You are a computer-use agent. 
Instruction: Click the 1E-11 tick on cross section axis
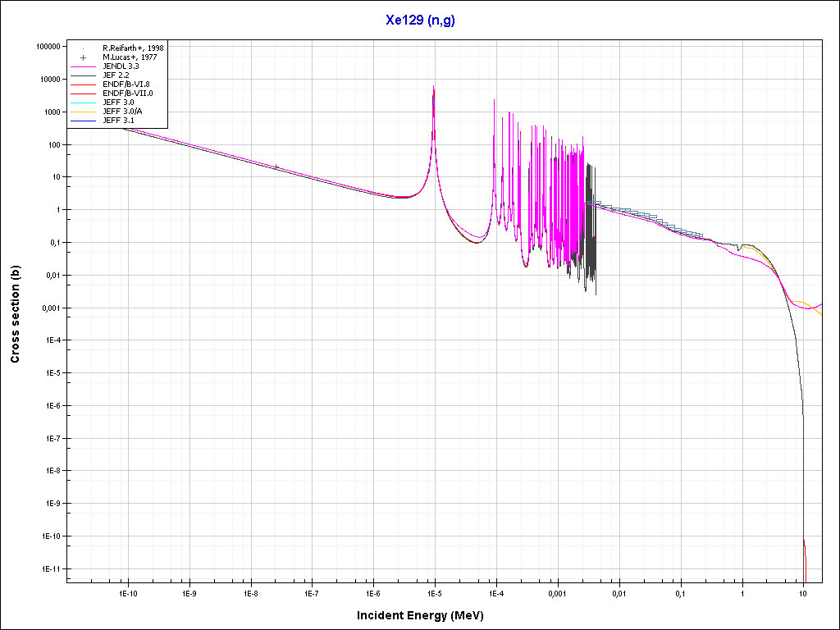[x=51, y=568]
